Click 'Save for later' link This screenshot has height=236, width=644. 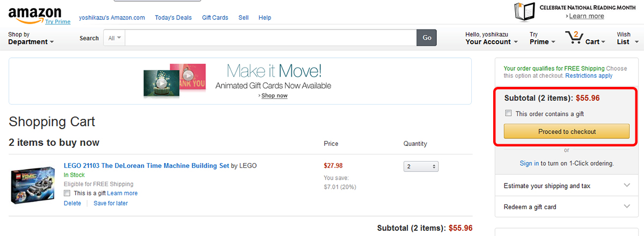click(111, 203)
